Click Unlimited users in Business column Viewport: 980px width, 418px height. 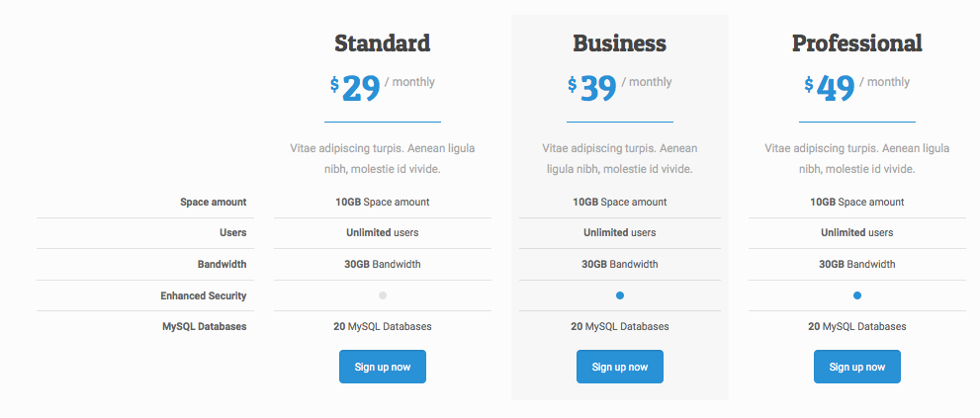pos(619,233)
